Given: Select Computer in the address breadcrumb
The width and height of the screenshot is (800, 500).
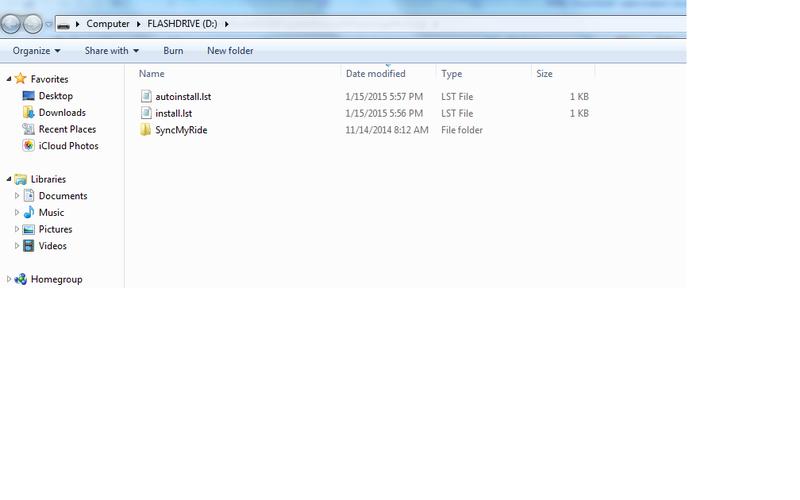Looking at the screenshot, I should pos(108,24).
